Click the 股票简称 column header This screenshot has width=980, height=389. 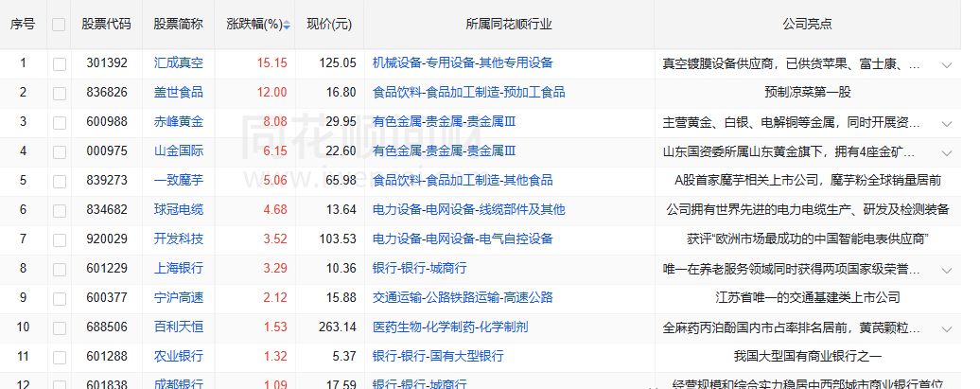(179, 25)
